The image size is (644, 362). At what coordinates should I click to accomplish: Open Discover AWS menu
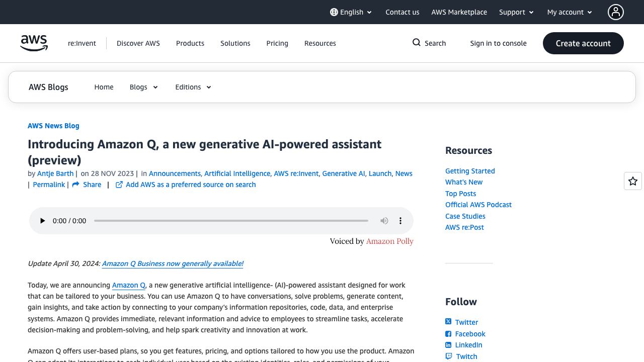click(x=138, y=43)
